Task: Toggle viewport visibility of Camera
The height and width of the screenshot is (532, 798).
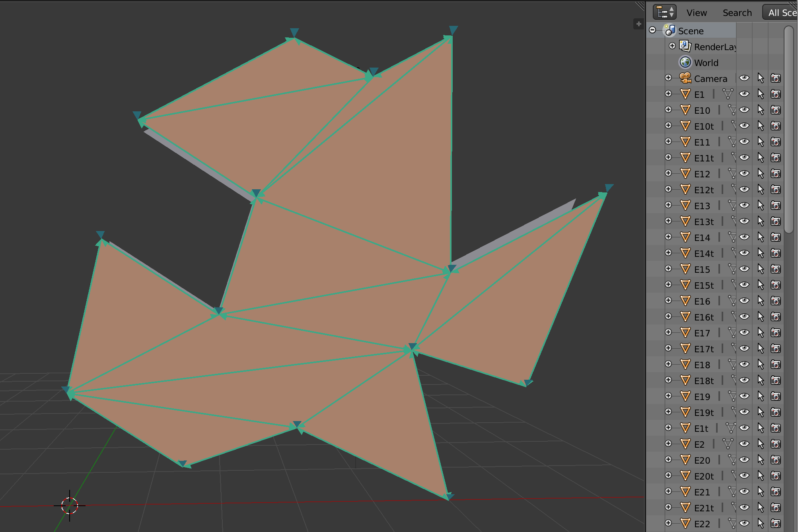Action: click(x=744, y=78)
